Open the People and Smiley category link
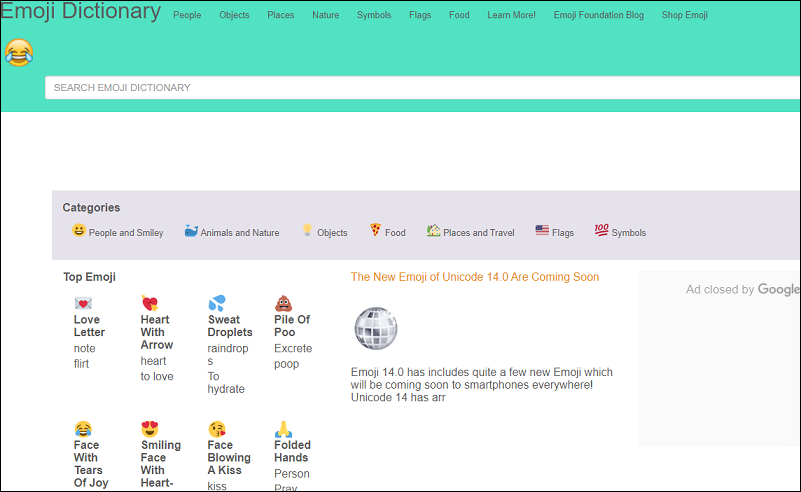Viewport: 801px width, 492px height. click(x=126, y=233)
